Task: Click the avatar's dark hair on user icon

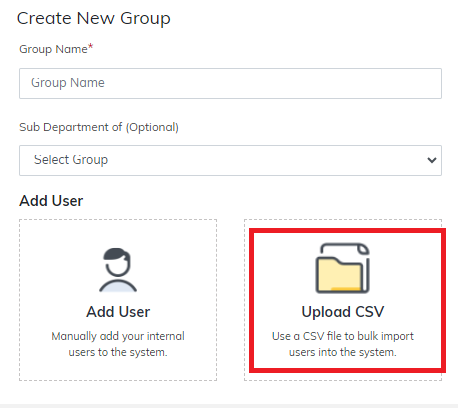Action: [x=115, y=255]
